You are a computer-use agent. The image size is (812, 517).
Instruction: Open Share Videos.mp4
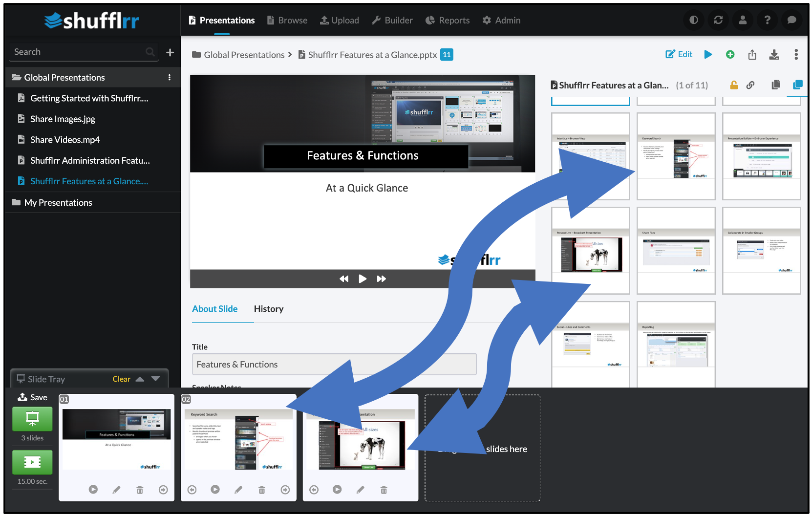click(65, 140)
